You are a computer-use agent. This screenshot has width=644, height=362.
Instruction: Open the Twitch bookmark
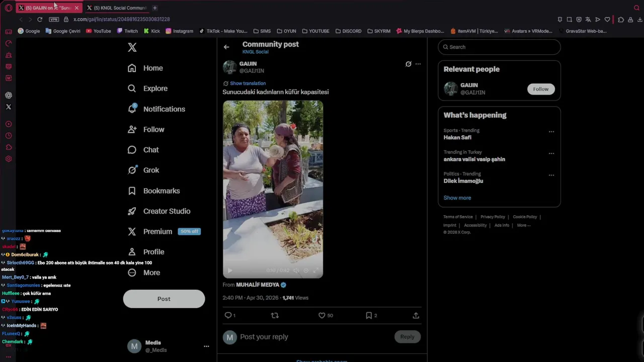tap(127, 31)
